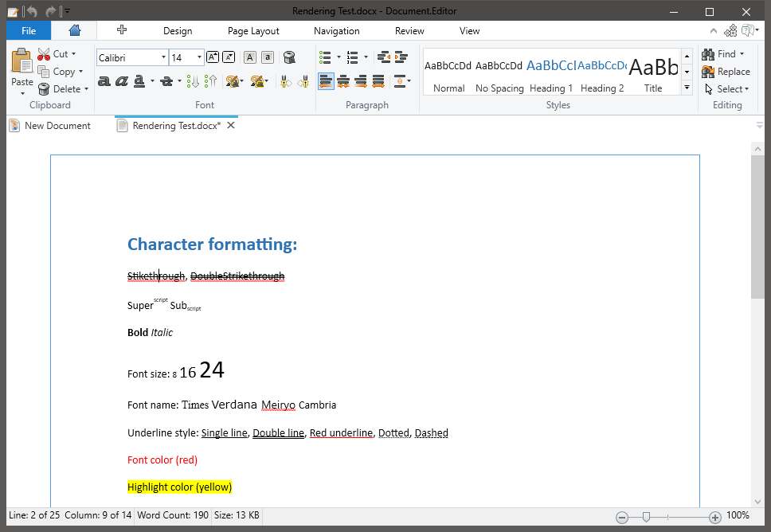Click the Replace icon
The image size is (771, 532).
[708, 72]
